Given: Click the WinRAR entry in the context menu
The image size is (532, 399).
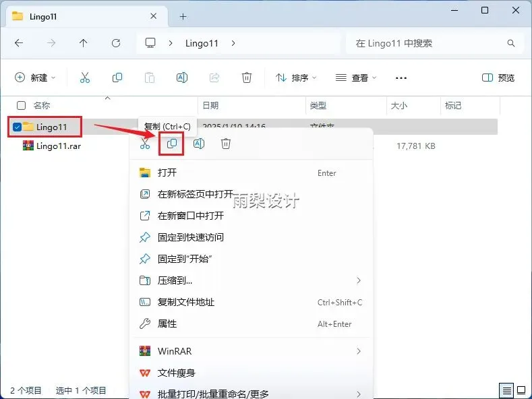Looking at the screenshot, I should (x=251, y=351).
